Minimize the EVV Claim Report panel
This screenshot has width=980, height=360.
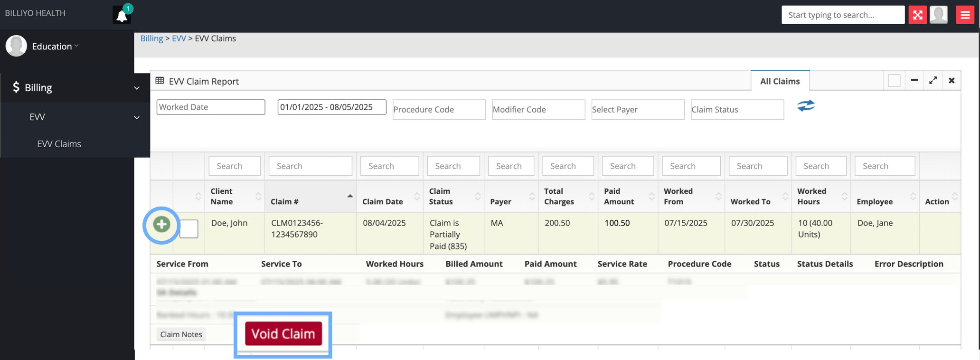tap(914, 80)
